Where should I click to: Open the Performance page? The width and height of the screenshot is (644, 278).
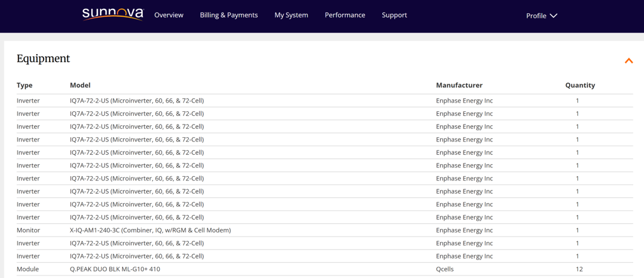point(345,15)
